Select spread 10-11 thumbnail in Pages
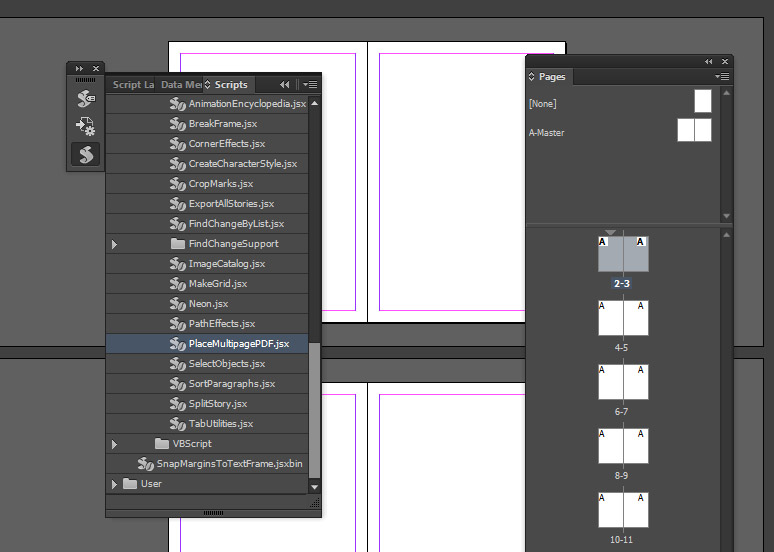This screenshot has width=774, height=552. [x=623, y=510]
